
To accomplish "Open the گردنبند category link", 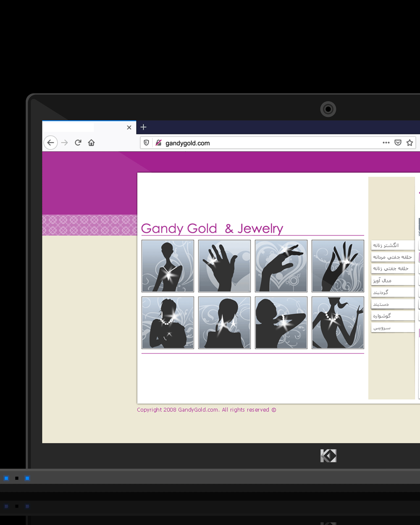I will pyautogui.click(x=392, y=292).
